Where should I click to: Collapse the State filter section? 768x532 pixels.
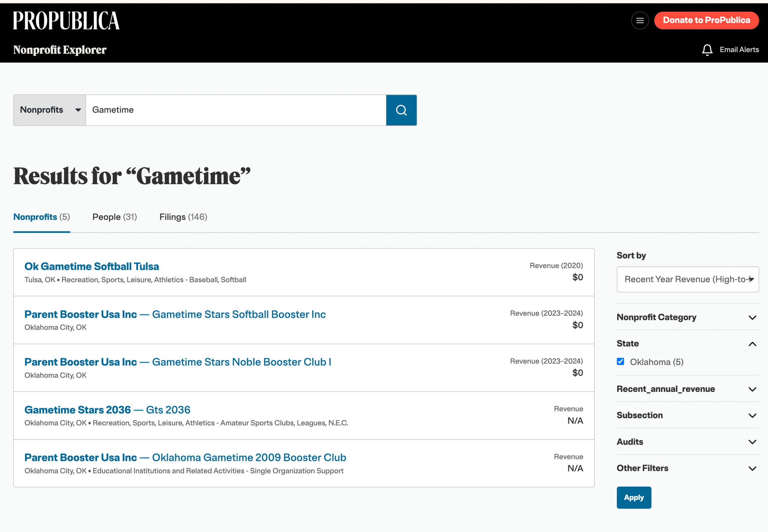point(688,344)
